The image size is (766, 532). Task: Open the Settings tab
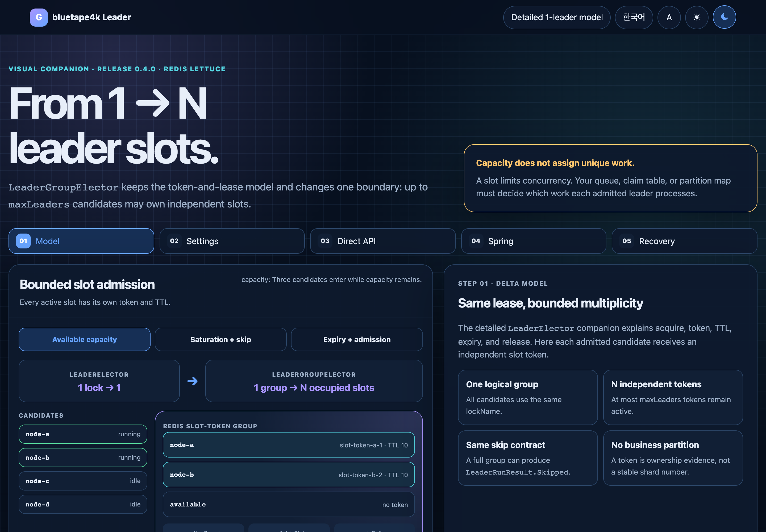coord(232,241)
